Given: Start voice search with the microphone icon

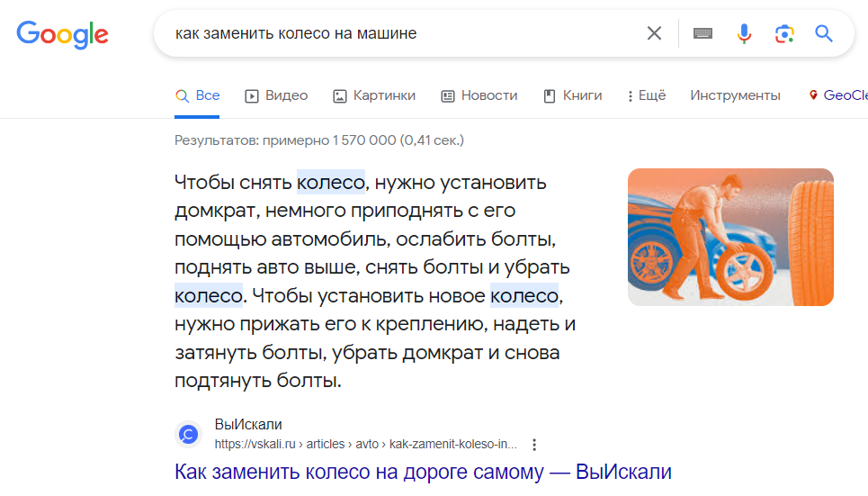Looking at the screenshot, I should (744, 34).
